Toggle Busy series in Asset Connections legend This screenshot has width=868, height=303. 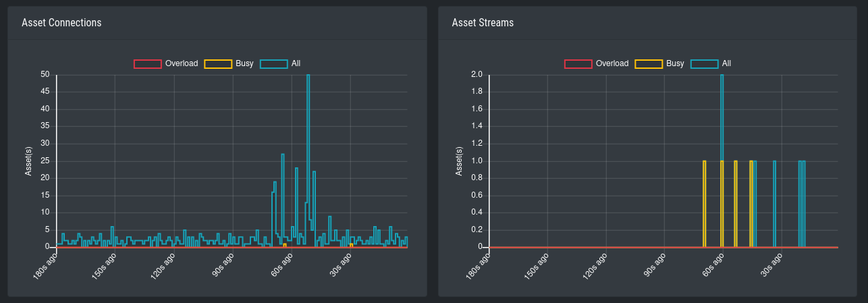229,63
